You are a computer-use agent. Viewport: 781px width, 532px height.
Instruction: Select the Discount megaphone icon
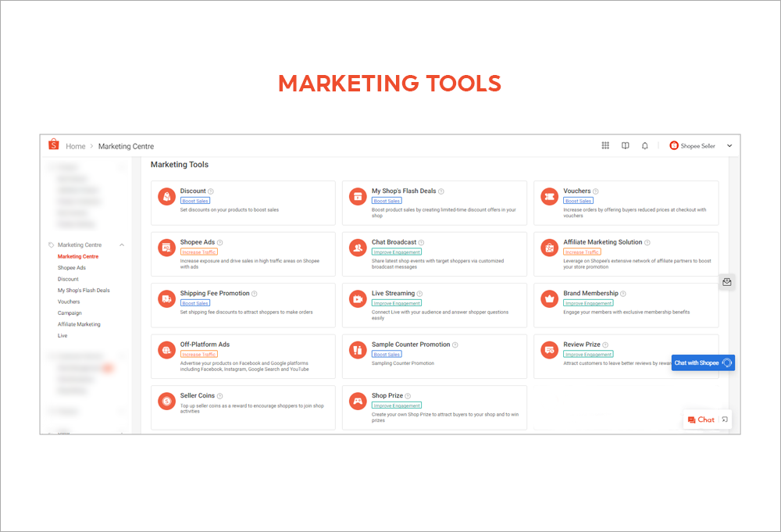(x=166, y=197)
